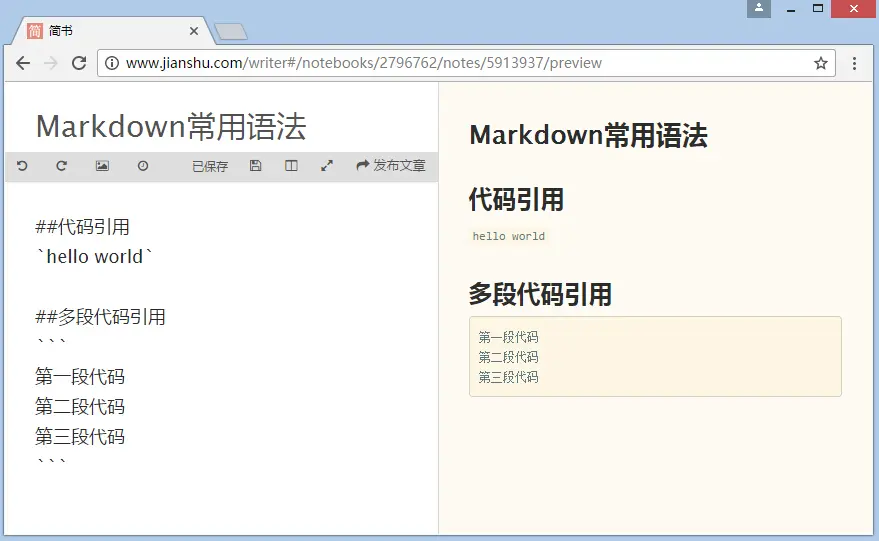Image resolution: width=879 pixels, height=541 pixels.
Task: Expand editor to fullscreen with arrows icon
Action: 327,165
